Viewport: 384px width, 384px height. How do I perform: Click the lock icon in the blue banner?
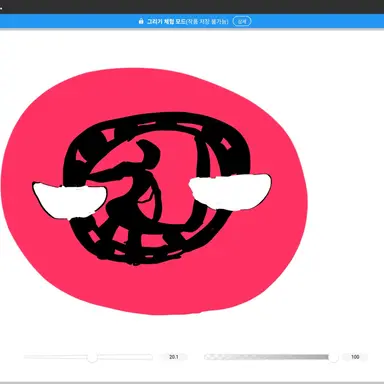click(141, 21)
